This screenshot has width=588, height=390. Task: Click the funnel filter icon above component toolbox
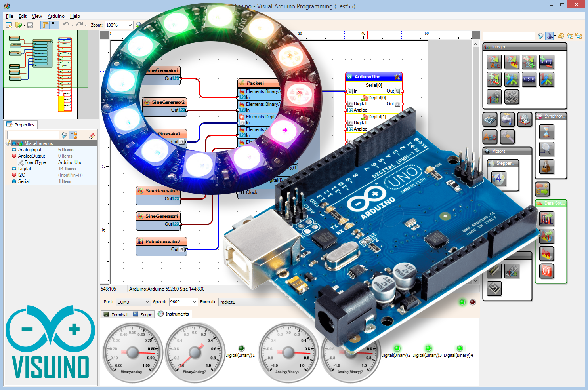pos(540,36)
